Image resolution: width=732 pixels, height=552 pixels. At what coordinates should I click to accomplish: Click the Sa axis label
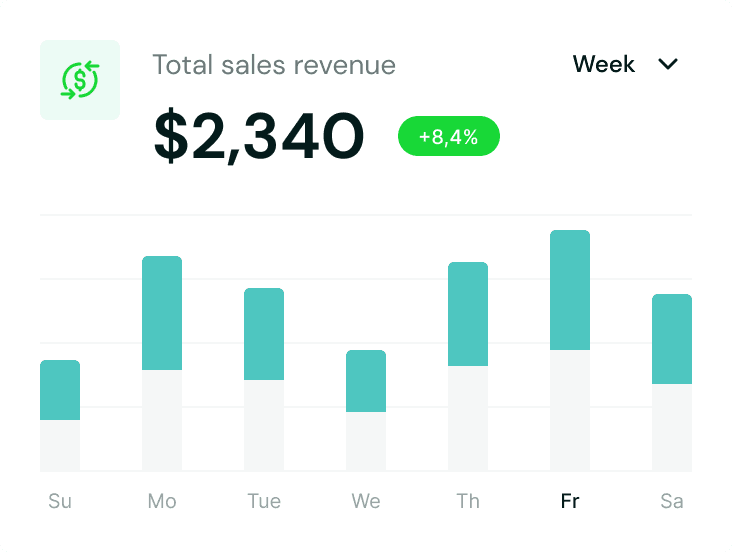(672, 501)
